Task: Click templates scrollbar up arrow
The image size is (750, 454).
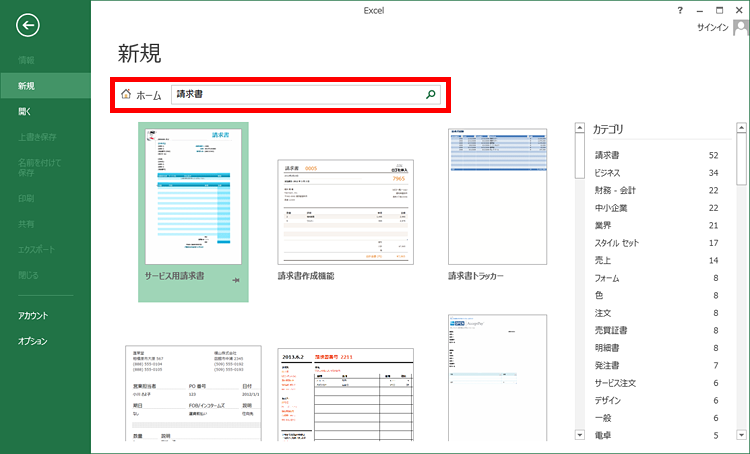Action: (580, 128)
